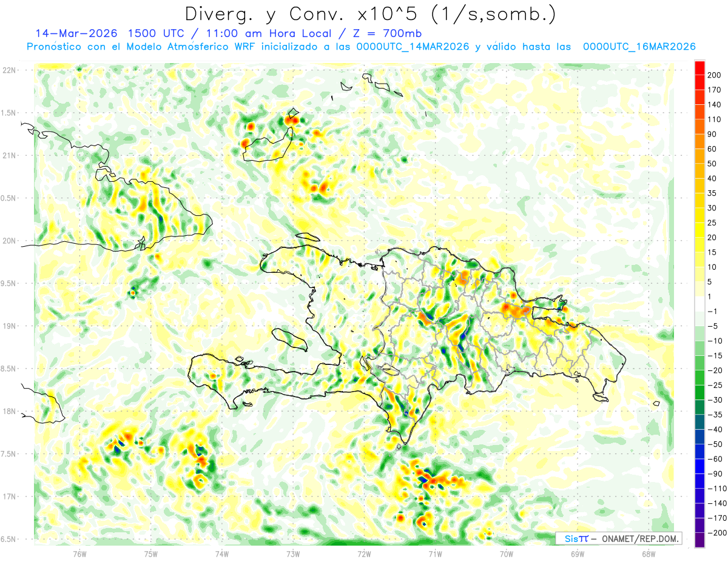Click the color bar value "-170"

click(x=716, y=518)
